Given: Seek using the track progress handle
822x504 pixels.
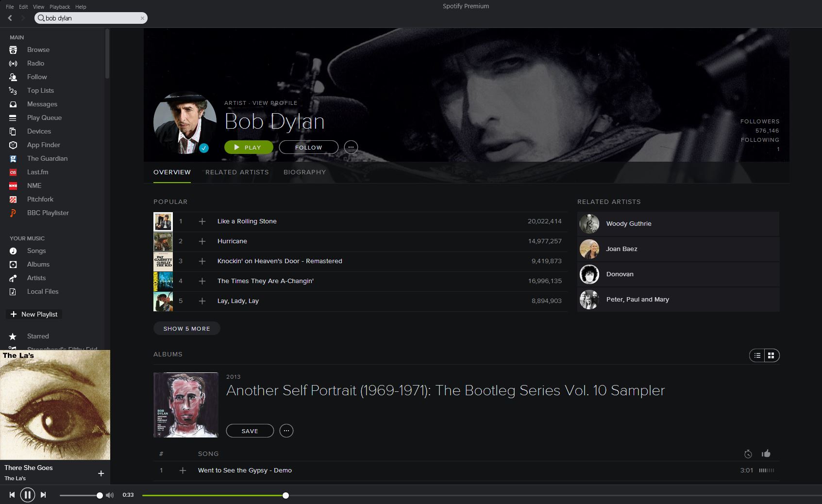Looking at the screenshot, I should click(x=285, y=495).
